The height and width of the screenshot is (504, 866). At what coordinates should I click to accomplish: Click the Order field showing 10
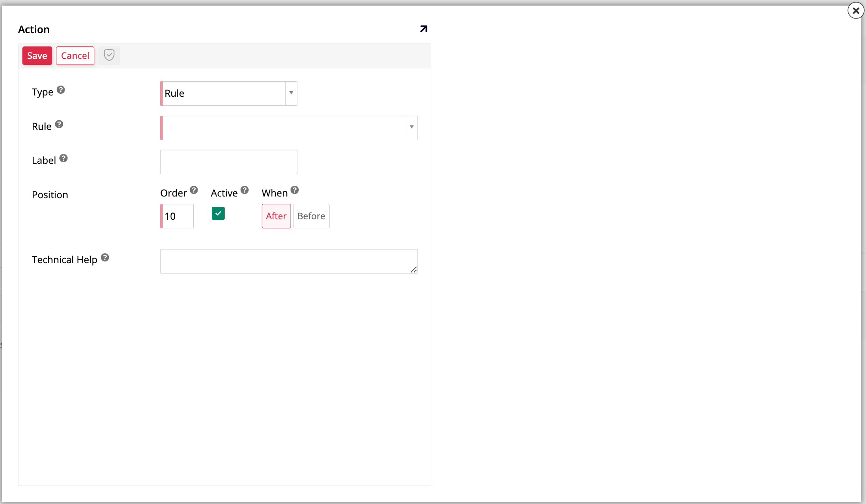(x=176, y=216)
